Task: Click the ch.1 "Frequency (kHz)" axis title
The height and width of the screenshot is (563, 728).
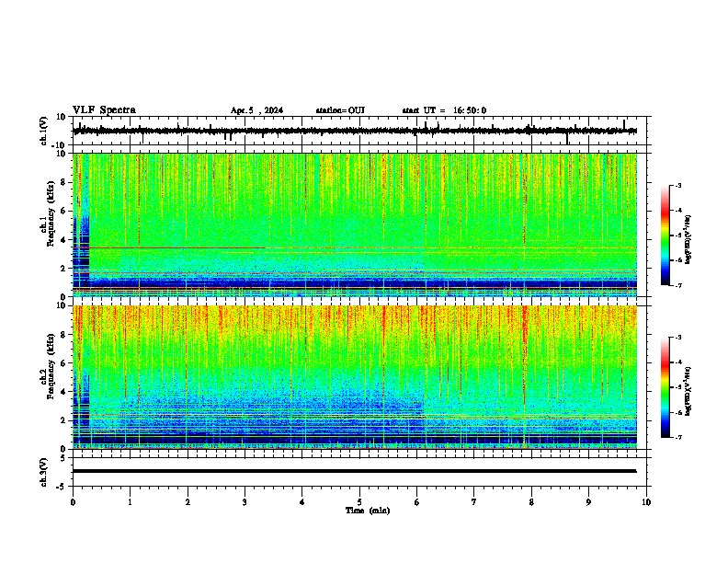Action: (51, 214)
